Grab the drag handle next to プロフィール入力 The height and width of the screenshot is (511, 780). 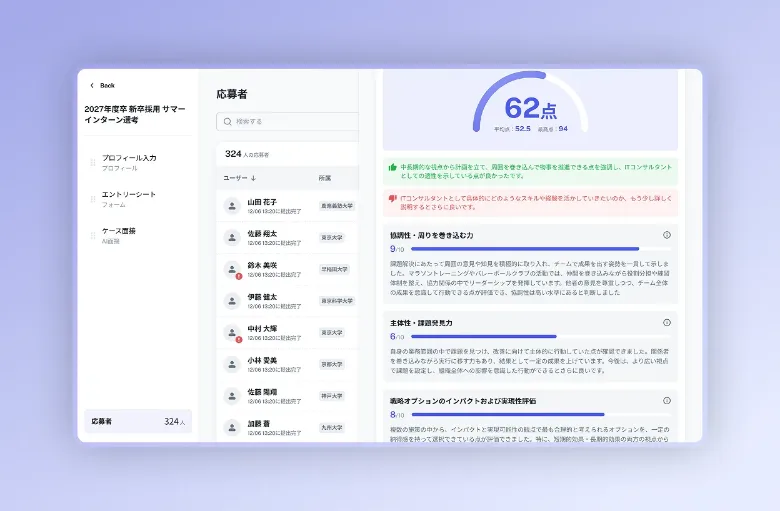pos(93,163)
